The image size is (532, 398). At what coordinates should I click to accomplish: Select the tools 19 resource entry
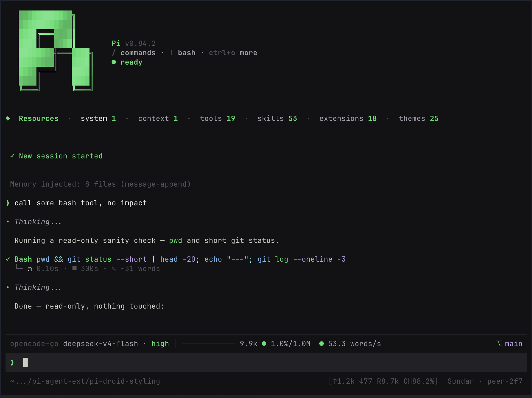[x=218, y=119]
